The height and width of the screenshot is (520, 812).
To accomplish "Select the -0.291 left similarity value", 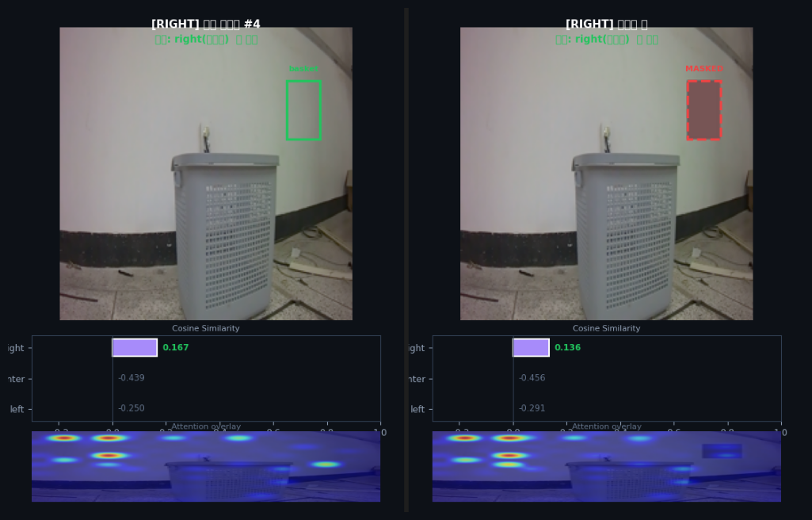I will point(532,408).
